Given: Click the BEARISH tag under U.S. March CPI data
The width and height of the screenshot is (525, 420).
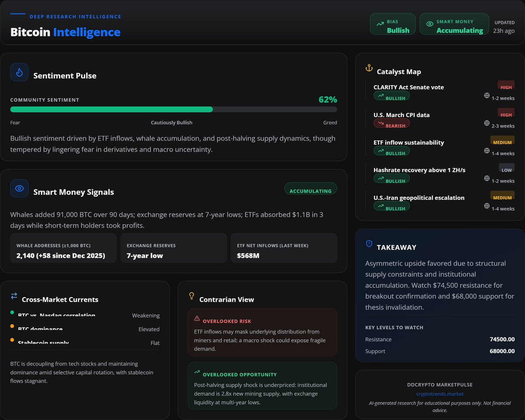Looking at the screenshot, I should [392, 124].
